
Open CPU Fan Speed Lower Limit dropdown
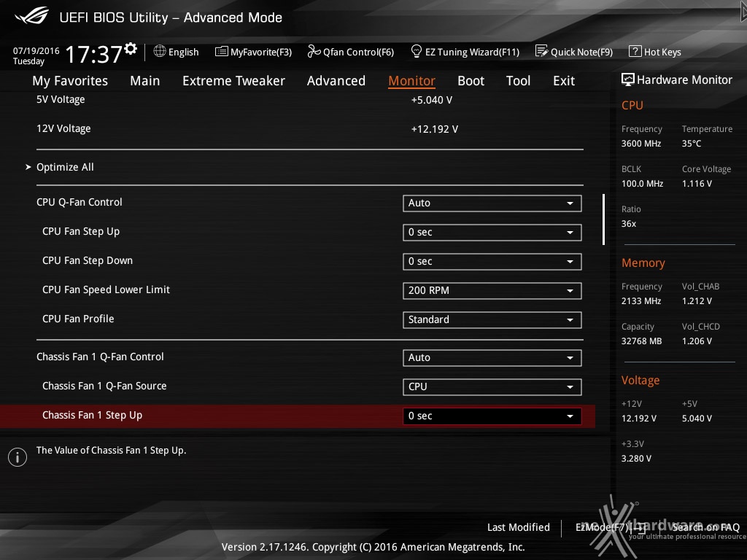[x=492, y=290]
